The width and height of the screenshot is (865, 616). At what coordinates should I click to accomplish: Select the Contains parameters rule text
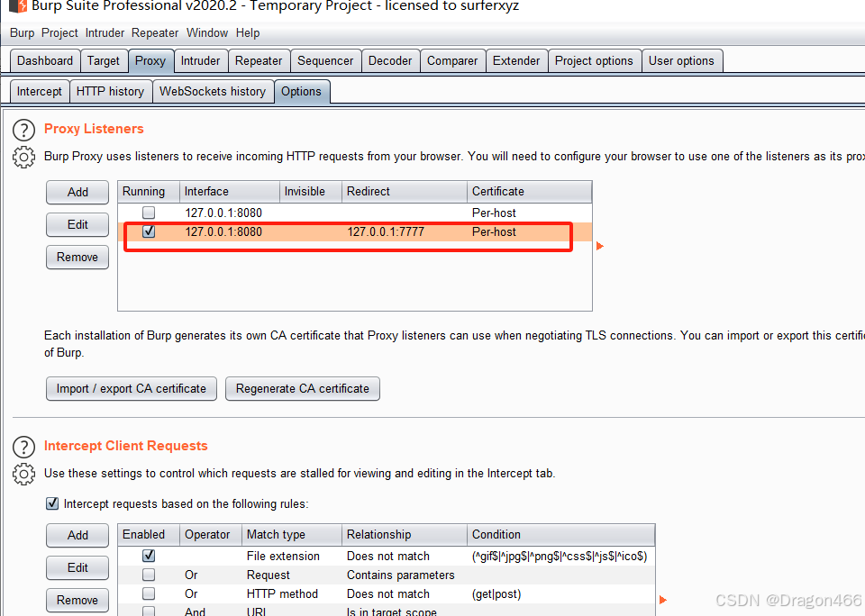400,575
